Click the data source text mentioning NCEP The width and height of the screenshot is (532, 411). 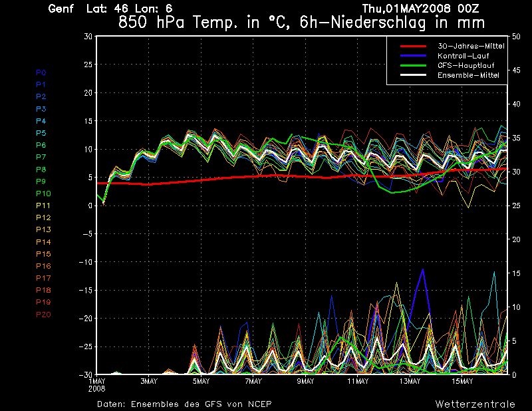click(184, 404)
